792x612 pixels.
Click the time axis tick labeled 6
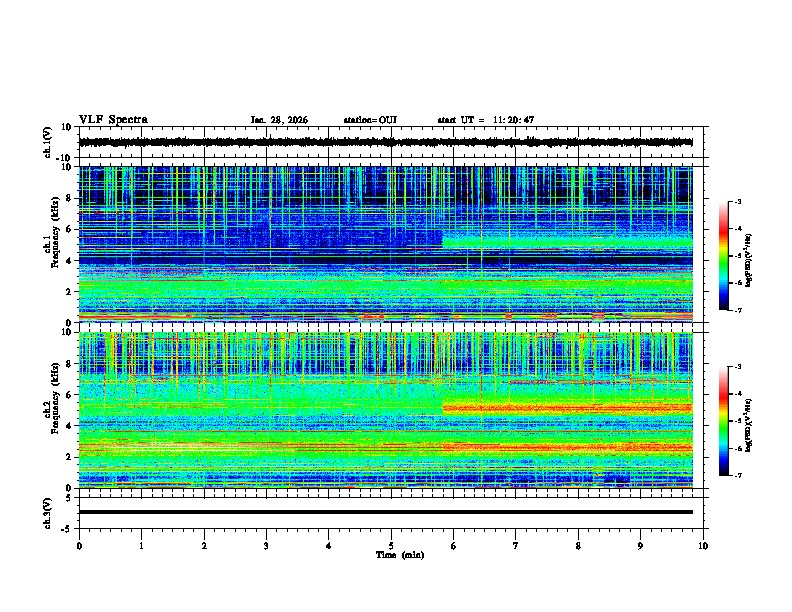pyautogui.click(x=454, y=546)
